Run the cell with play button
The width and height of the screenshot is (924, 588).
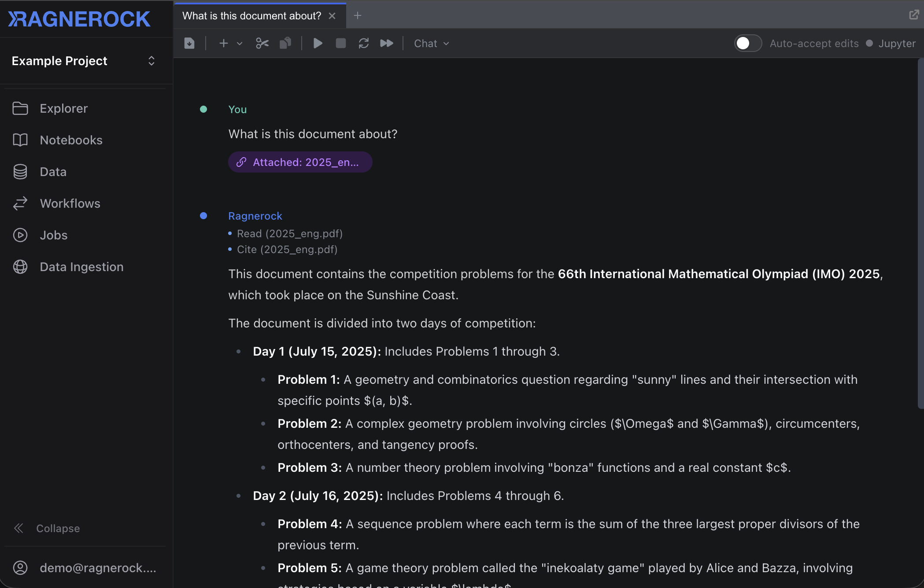click(x=318, y=43)
